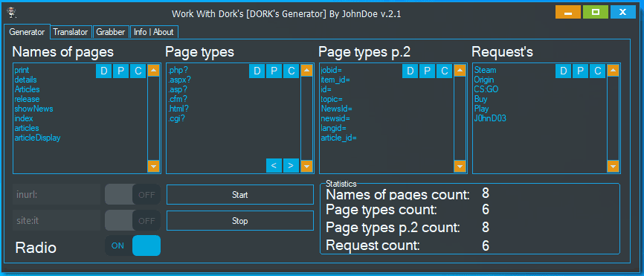Minimize the window with the orange button
Viewport: 644px width, 276px height.
pyautogui.click(x=568, y=13)
